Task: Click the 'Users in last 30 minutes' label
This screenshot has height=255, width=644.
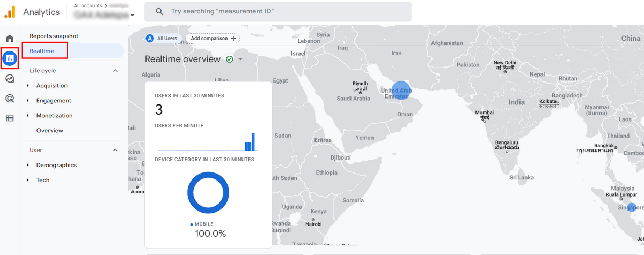Action: [x=189, y=96]
